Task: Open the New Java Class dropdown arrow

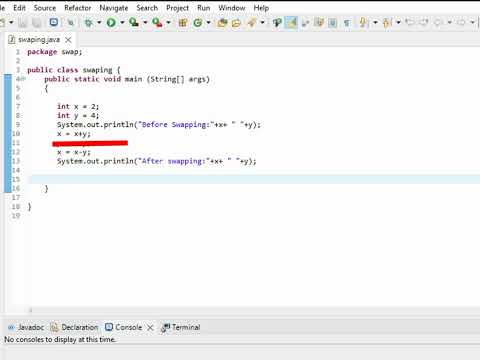Action: pos(209,23)
